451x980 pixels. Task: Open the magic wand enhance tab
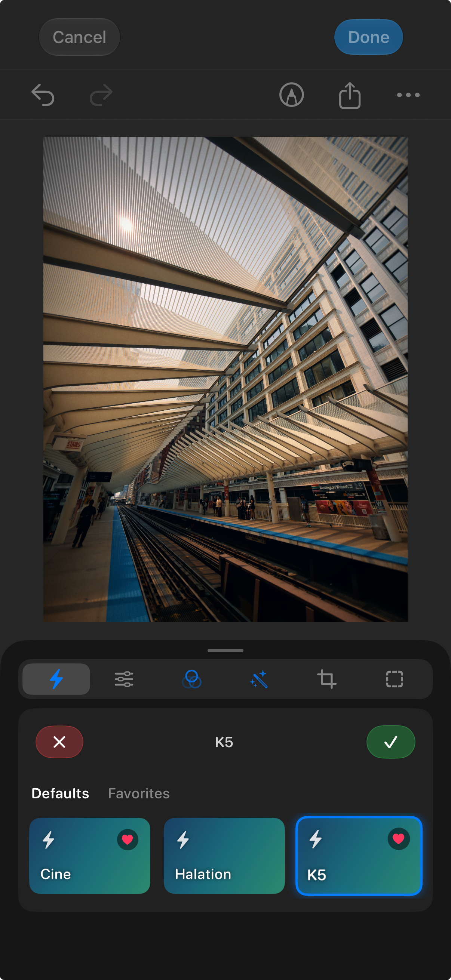pos(259,679)
